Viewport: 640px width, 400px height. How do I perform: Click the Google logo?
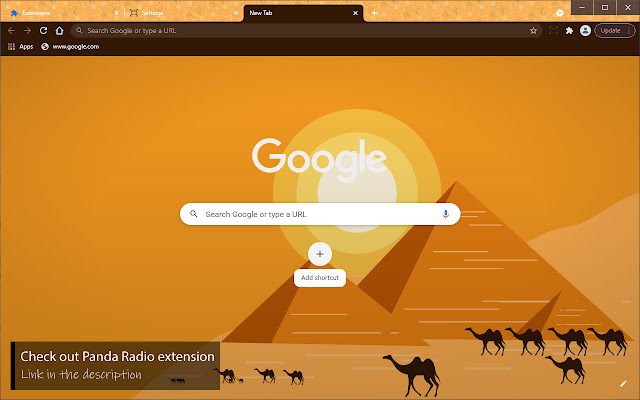click(319, 159)
